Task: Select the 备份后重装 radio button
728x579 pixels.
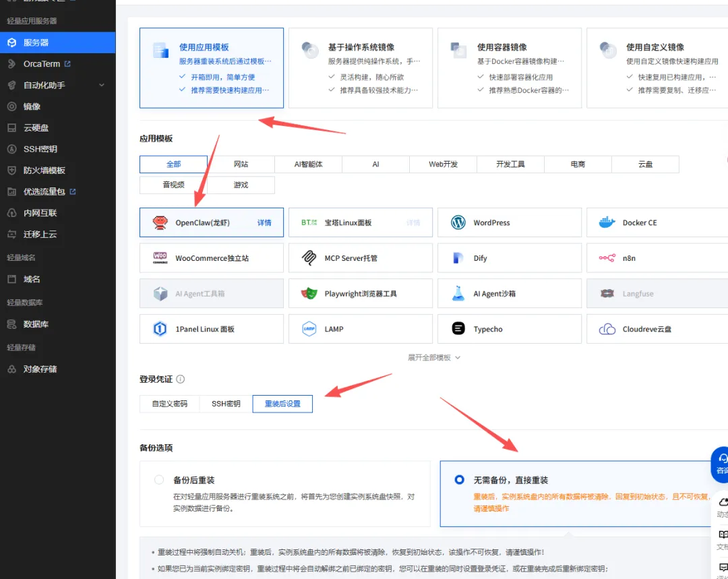Action: 159,480
